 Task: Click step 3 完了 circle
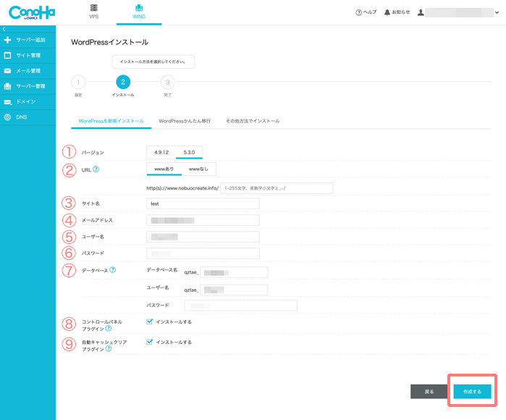[x=167, y=82]
